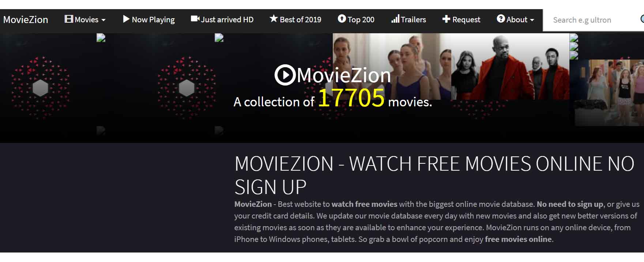644x262 pixels.
Task: Click the plus icon beside Request
Action: [446, 19]
